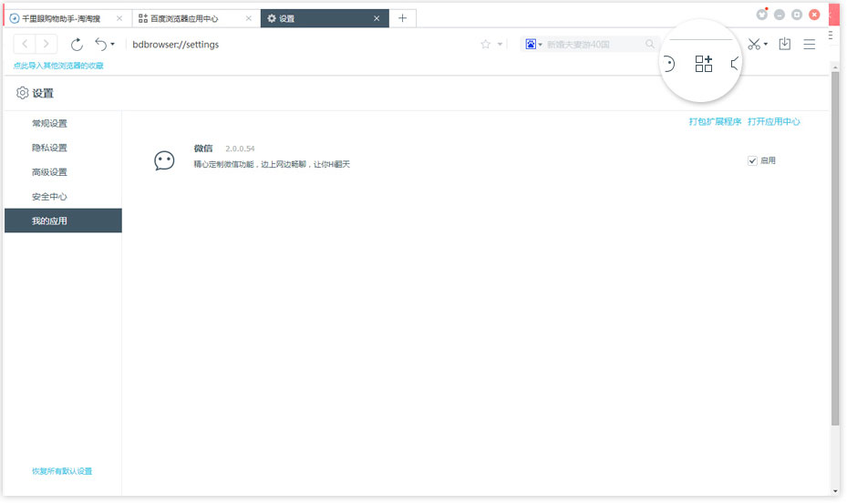This screenshot has width=847, height=504.
Task: Open a new tab with plus button
Action: 402,18
